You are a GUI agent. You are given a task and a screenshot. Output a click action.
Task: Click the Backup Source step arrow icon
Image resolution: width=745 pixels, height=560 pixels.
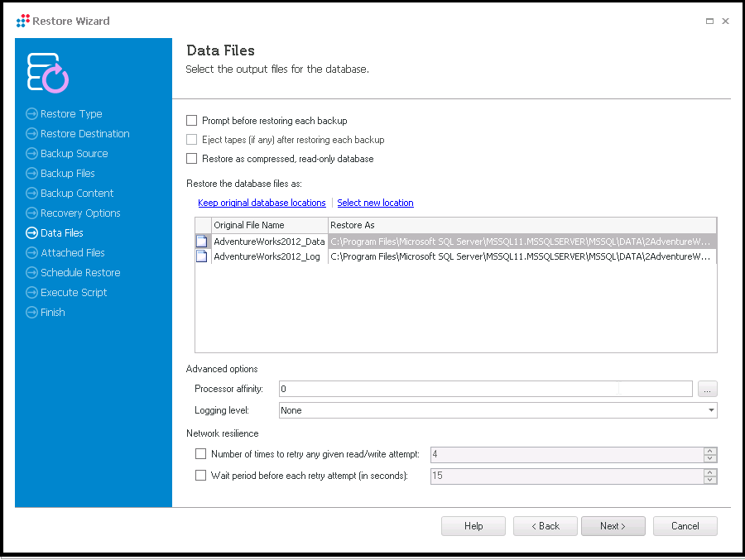(x=31, y=153)
